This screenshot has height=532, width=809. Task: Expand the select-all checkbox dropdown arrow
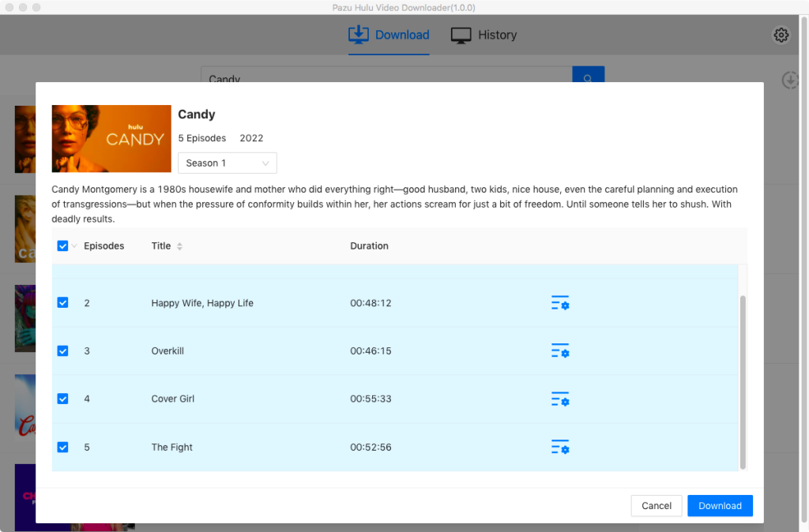click(x=74, y=246)
